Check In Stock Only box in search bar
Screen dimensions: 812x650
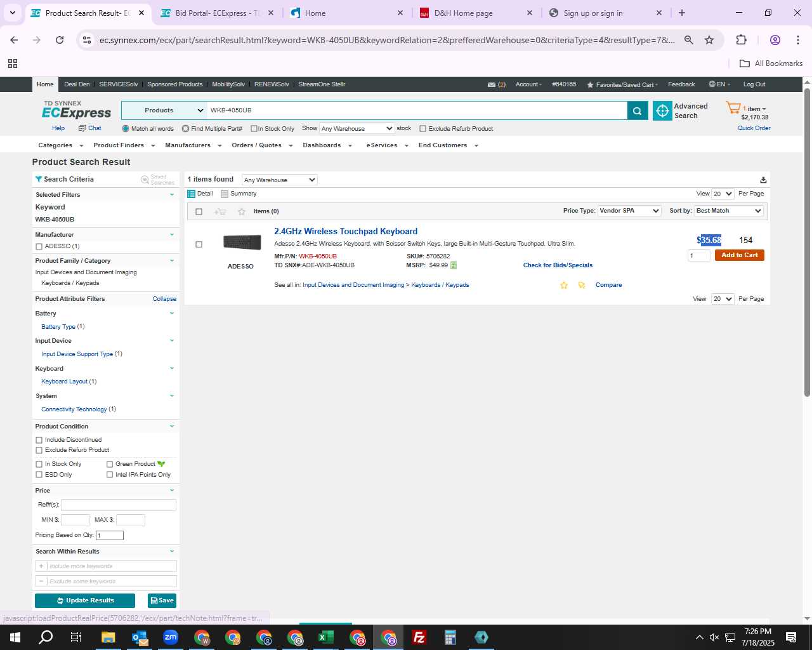(254, 129)
